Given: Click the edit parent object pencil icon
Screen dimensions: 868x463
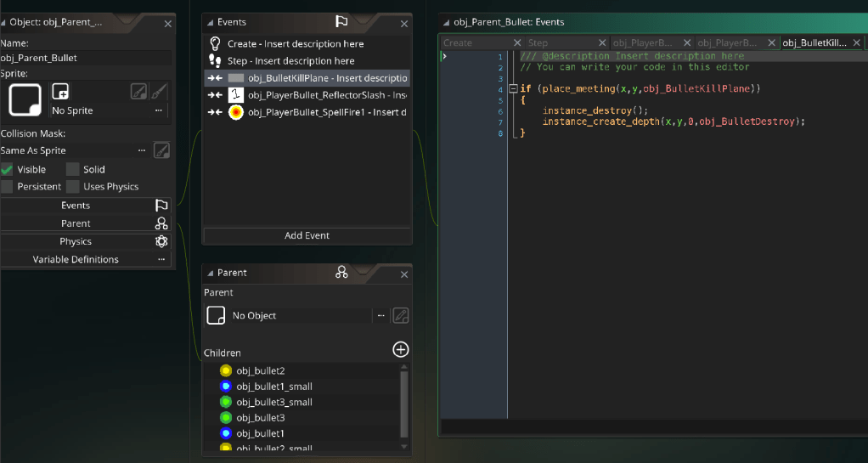Looking at the screenshot, I should pos(401,315).
